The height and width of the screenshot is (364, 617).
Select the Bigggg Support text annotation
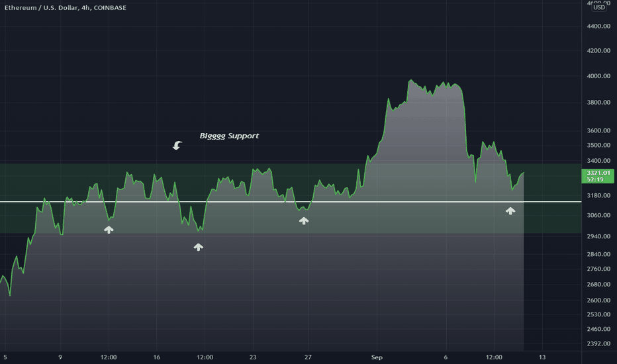tap(229, 136)
